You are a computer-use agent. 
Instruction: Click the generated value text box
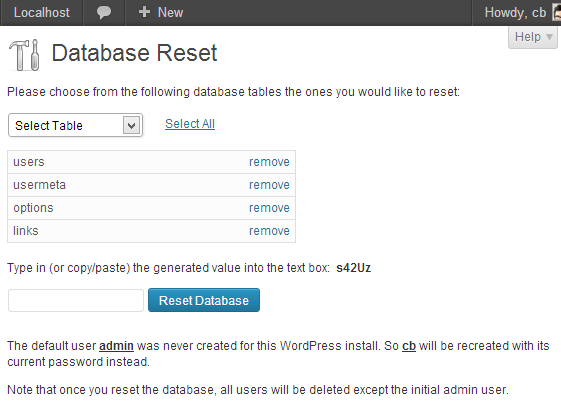pos(76,301)
